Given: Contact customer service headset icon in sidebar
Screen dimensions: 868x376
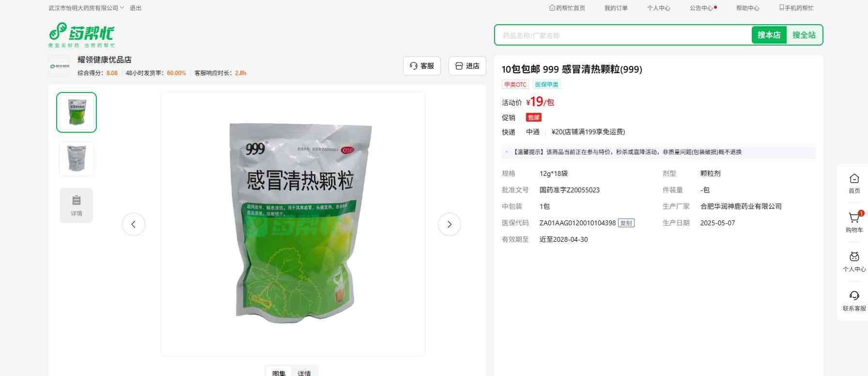Looking at the screenshot, I should pyautogui.click(x=854, y=296).
